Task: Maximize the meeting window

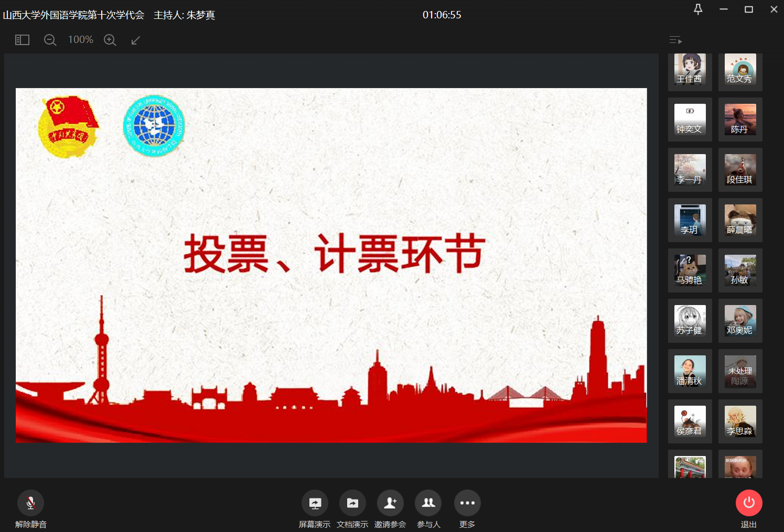Action: [748, 9]
